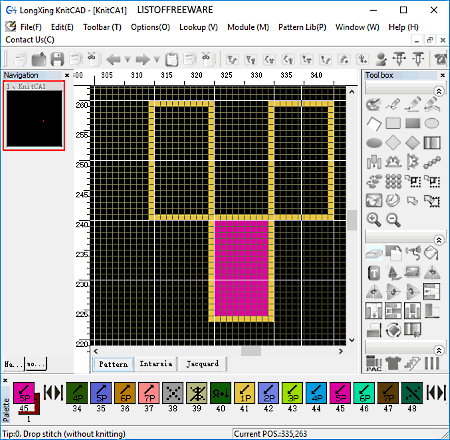This screenshot has width=450, height=440.
Task: Click the PAC icon in toolbox
Action: [x=374, y=363]
